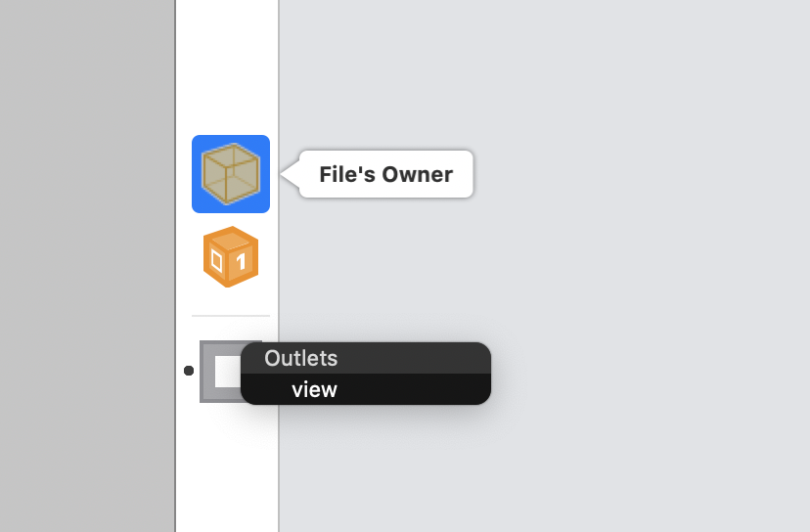Click the dark gray left sidebar area
Screen dimensions: 810x532
(x=87, y=266)
